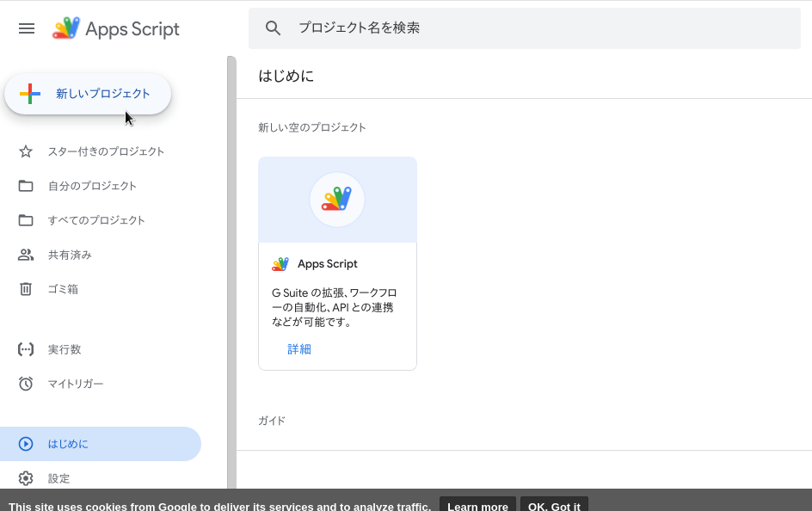The height and width of the screenshot is (511, 812).
Task: Click the search magnifier icon
Action: 274,28
